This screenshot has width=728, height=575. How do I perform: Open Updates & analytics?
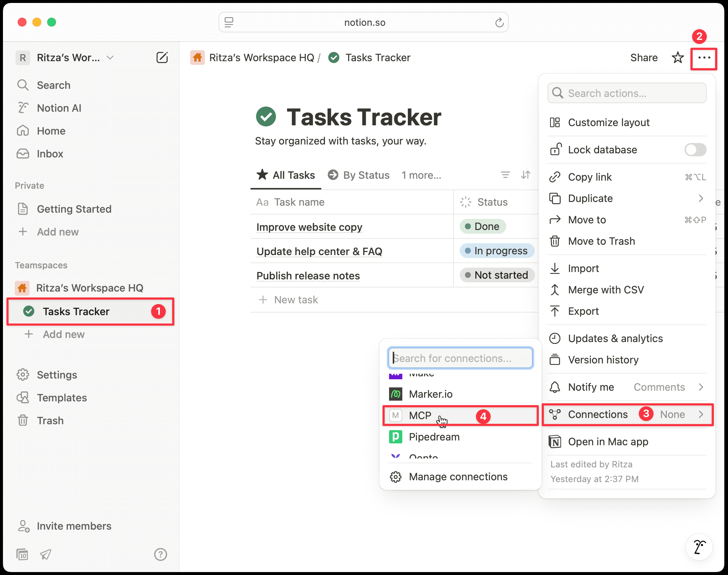627,338
